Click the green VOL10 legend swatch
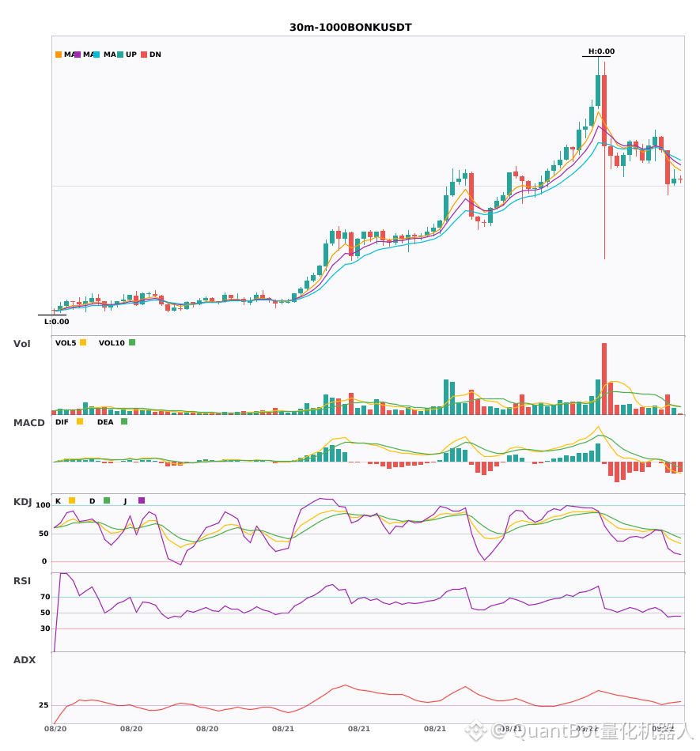The height and width of the screenshot is (751, 700). pos(132,342)
